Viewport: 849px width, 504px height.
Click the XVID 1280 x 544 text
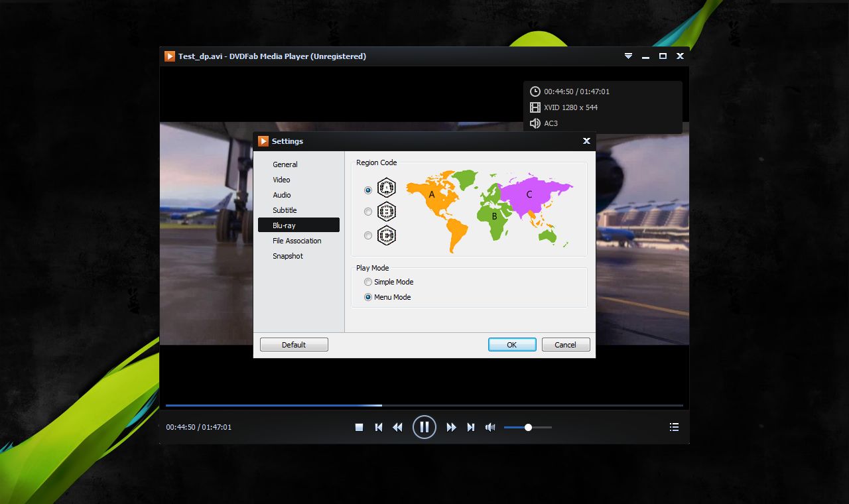tap(571, 107)
